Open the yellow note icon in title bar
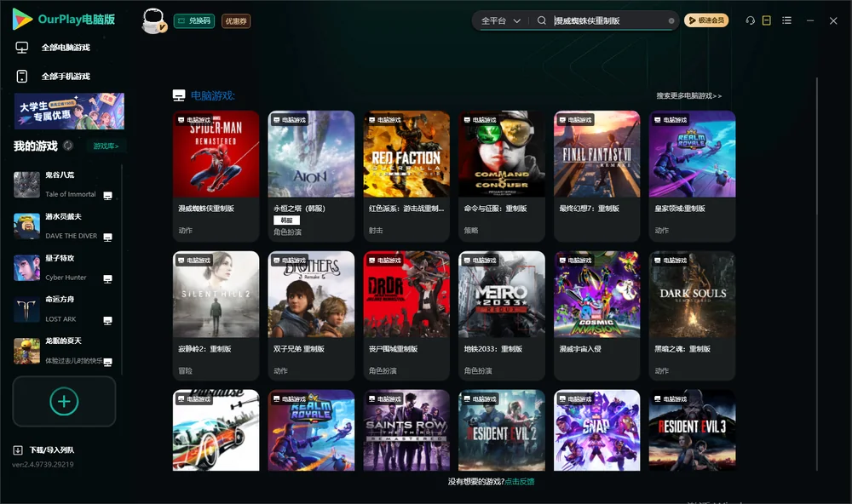The height and width of the screenshot is (504, 852). 767,20
